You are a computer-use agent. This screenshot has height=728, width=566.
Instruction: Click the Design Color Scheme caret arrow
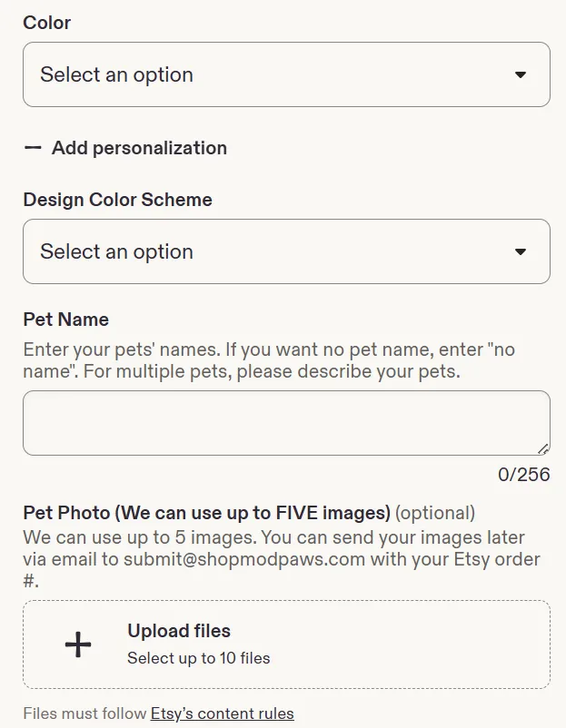pos(520,251)
